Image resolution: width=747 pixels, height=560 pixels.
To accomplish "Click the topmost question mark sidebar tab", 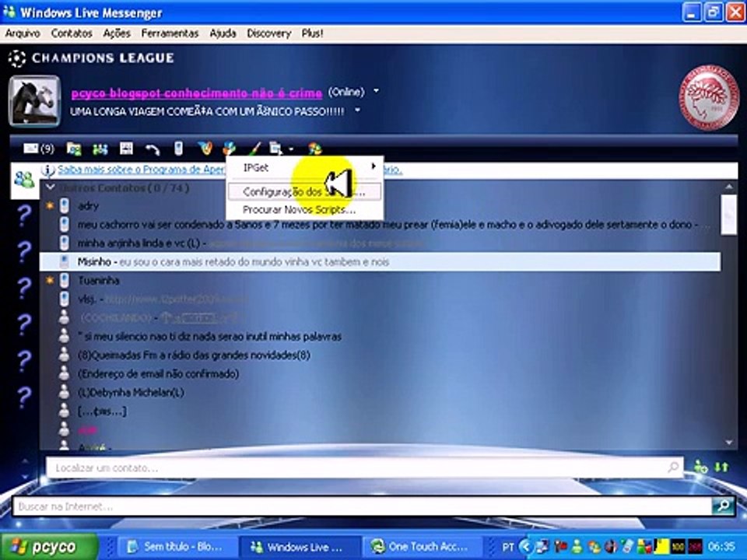I will coord(24,215).
